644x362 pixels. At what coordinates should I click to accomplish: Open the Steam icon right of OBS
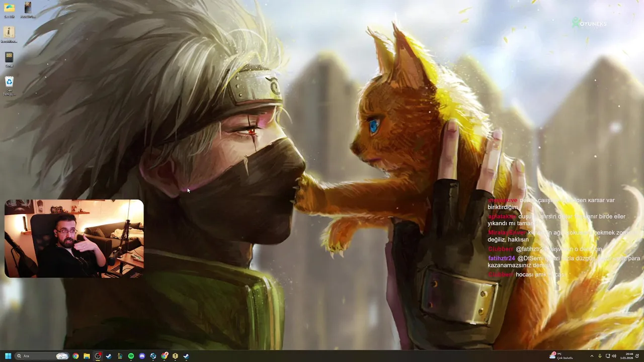coord(109,356)
